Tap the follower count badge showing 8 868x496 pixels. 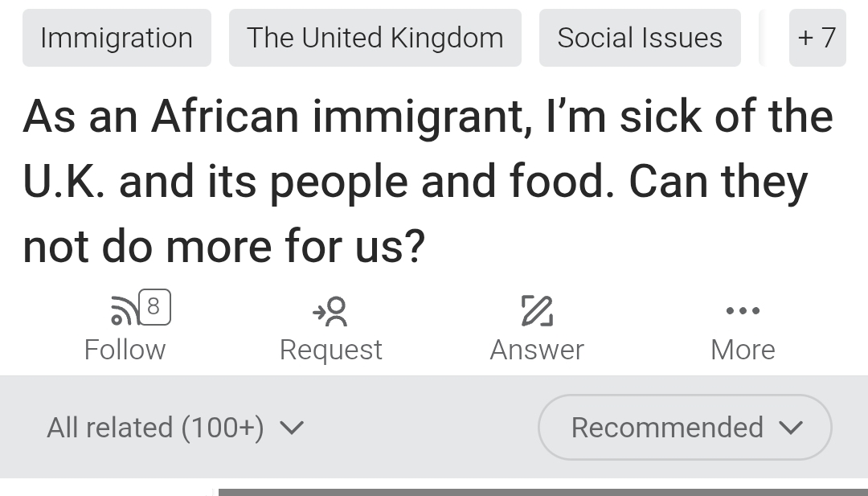154,306
